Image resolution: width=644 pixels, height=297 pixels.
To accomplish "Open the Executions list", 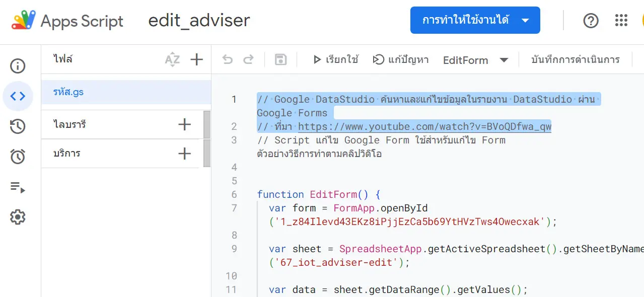I will coord(18,188).
